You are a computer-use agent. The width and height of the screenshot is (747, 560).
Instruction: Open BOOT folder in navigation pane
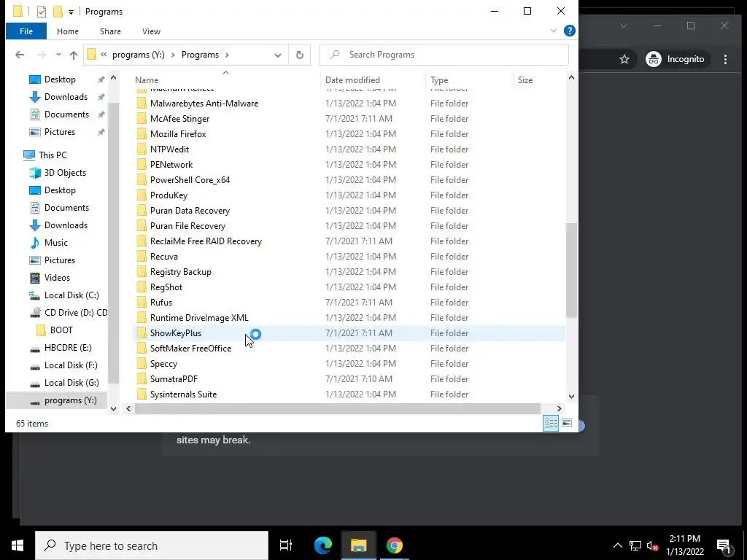click(61, 330)
